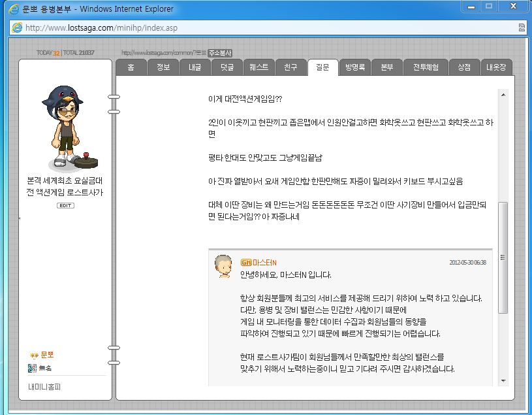Click the scrollbar up arrow
The image size is (532, 415).
[503, 95]
